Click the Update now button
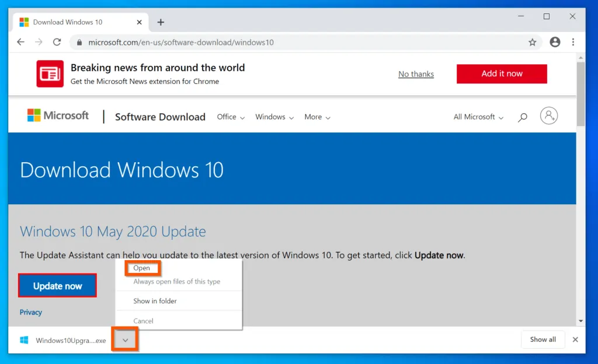 (57, 286)
